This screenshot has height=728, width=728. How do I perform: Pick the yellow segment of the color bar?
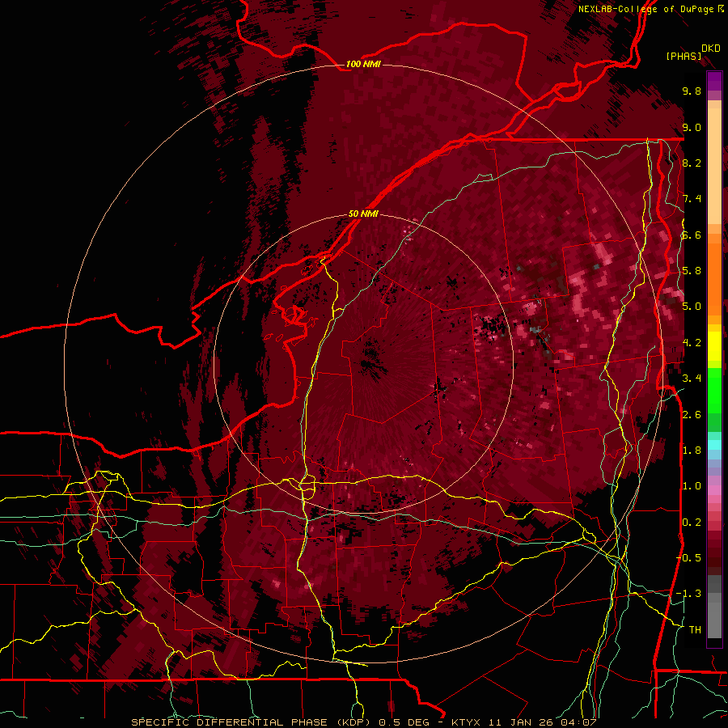pyautogui.click(x=714, y=346)
